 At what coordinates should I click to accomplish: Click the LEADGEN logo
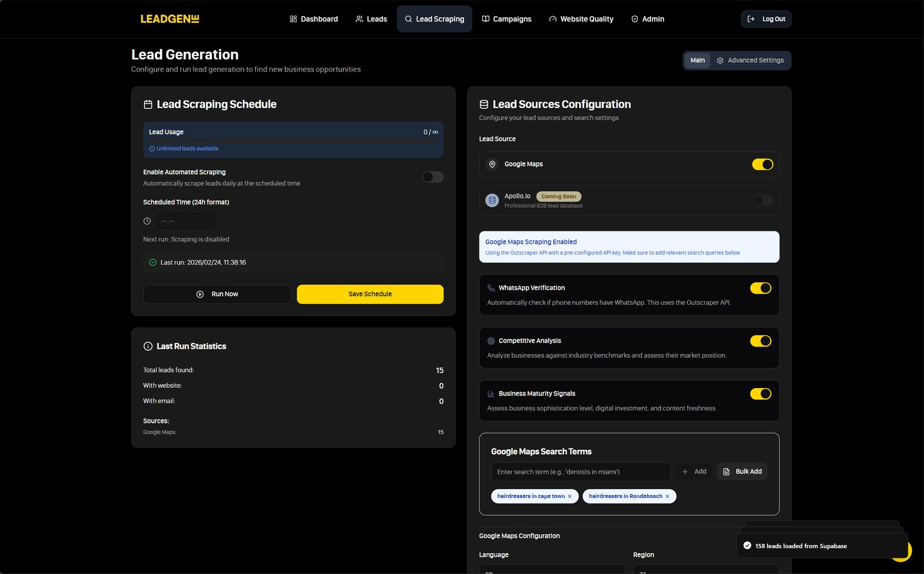pyautogui.click(x=170, y=19)
